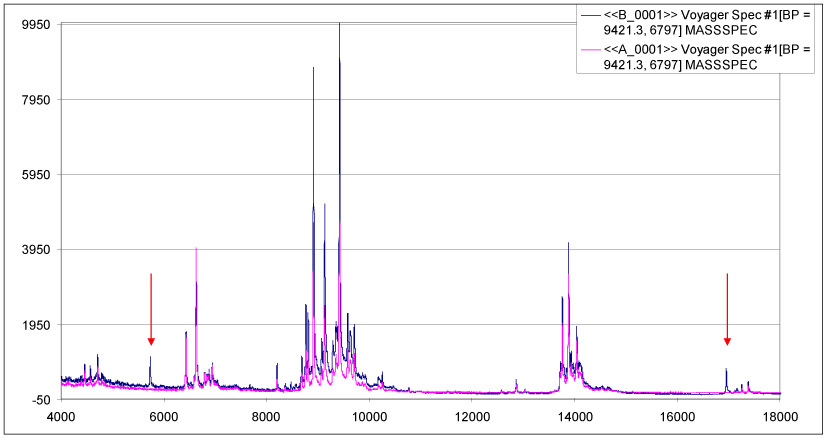
Task: Click the dark blue B_0001 legend line
Action: [591, 16]
